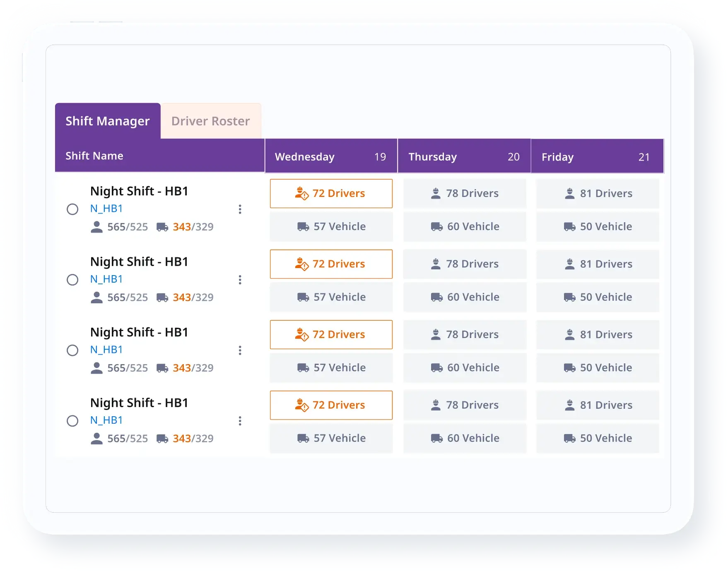Click the person icon next to 565/525 in first row

click(x=97, y=227)
